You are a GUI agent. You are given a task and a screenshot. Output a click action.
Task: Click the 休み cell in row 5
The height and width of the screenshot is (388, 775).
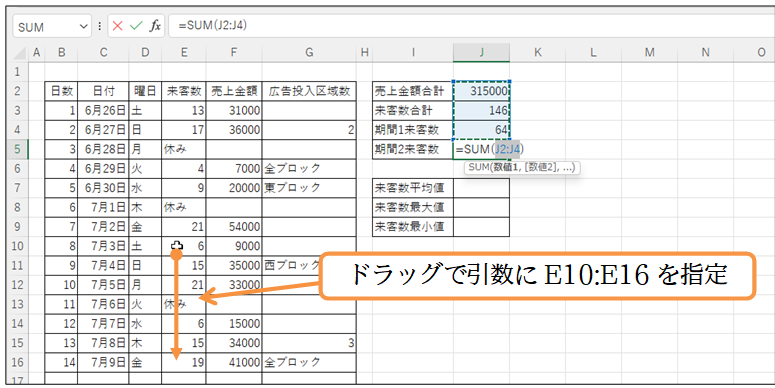[x=184, y=149]
